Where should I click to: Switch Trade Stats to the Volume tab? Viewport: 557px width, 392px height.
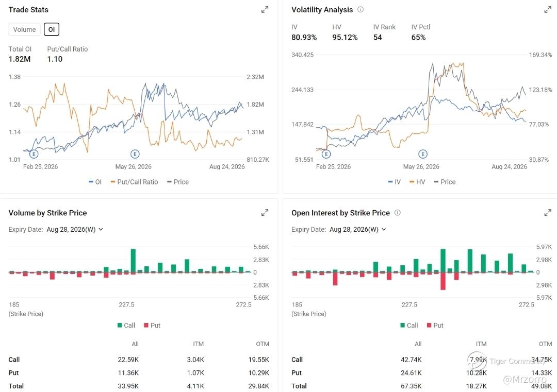click(25, 29)
